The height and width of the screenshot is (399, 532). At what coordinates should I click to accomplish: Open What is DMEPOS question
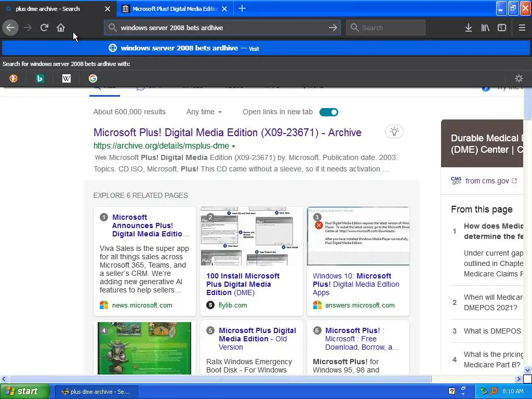pyautogui.click(x=492, y=331)
